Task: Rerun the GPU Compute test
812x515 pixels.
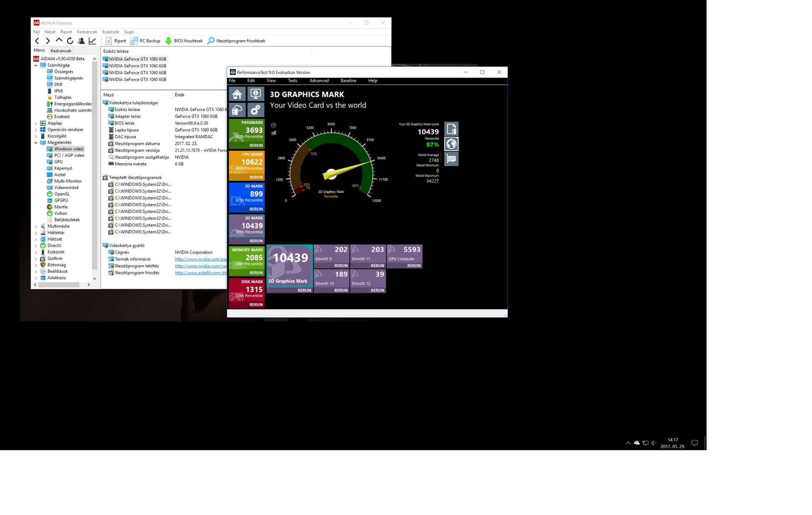Action: 414,266
